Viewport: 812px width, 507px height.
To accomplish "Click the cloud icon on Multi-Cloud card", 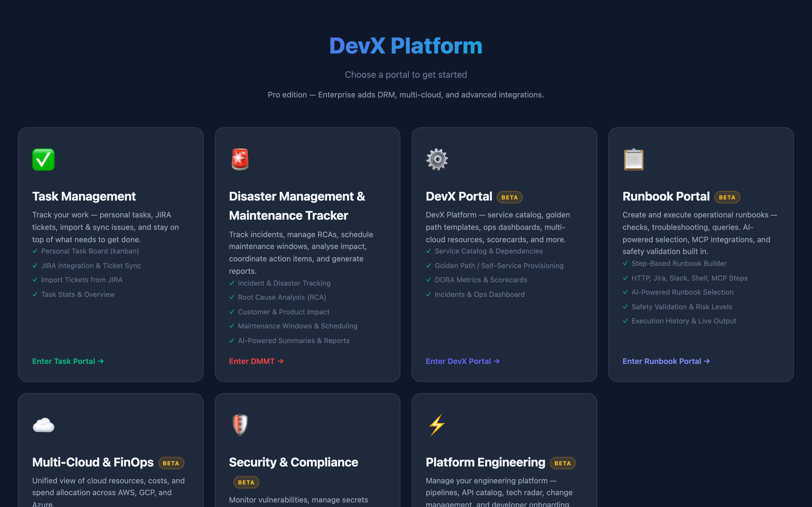I will click(x=44, y=425).
